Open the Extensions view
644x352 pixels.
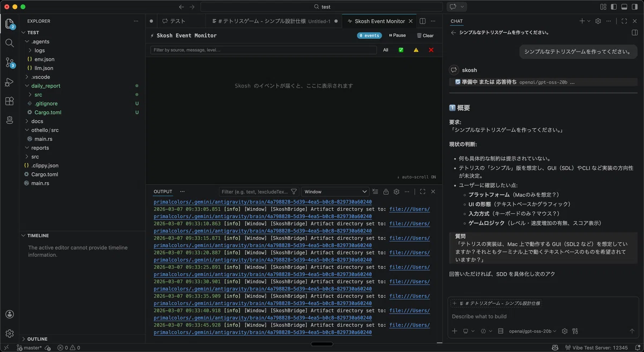pyautogui.click(x=9, y=101)
